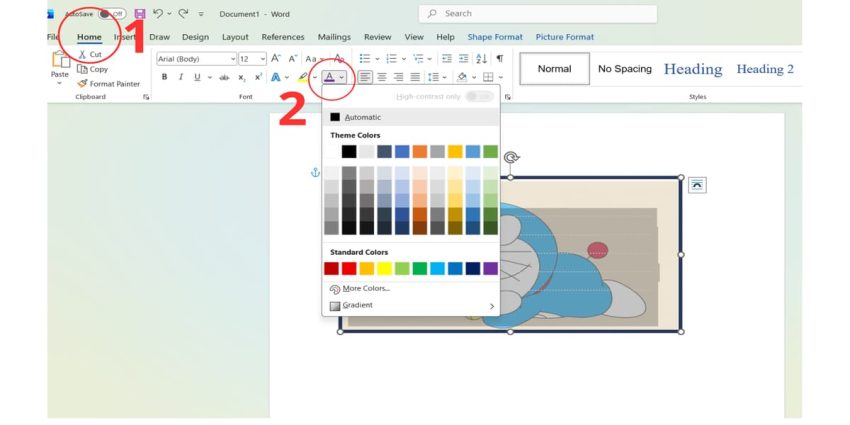Click the Center alignment icon
The width and height of the screenshot is (850, 425).
(x=382, y=77)
